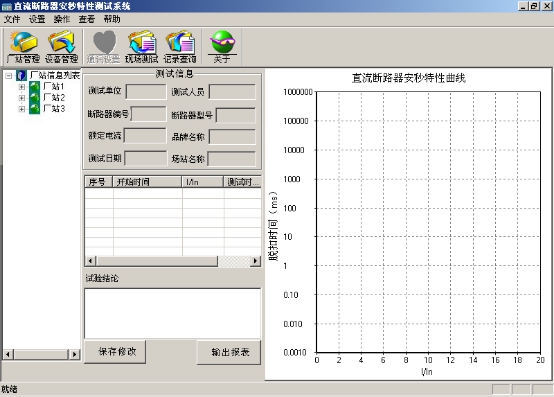Click the 测试单位 input field
Viewport: 554px width, 397px height.
(x=146, y=92)
